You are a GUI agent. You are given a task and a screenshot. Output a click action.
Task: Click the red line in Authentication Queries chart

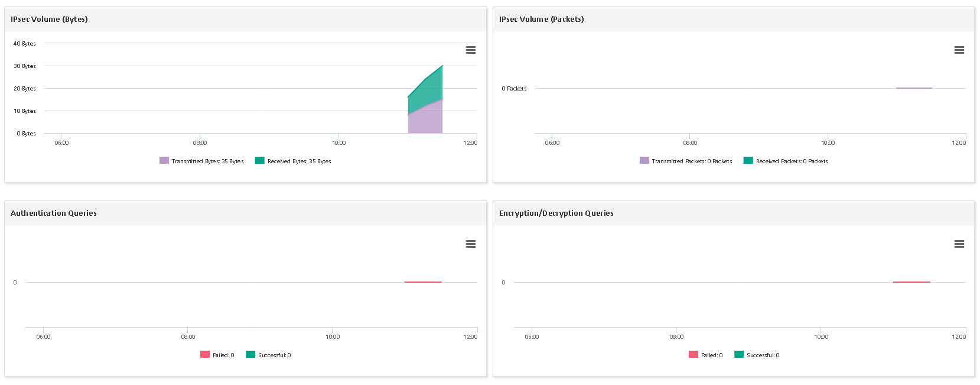[423, 282]
